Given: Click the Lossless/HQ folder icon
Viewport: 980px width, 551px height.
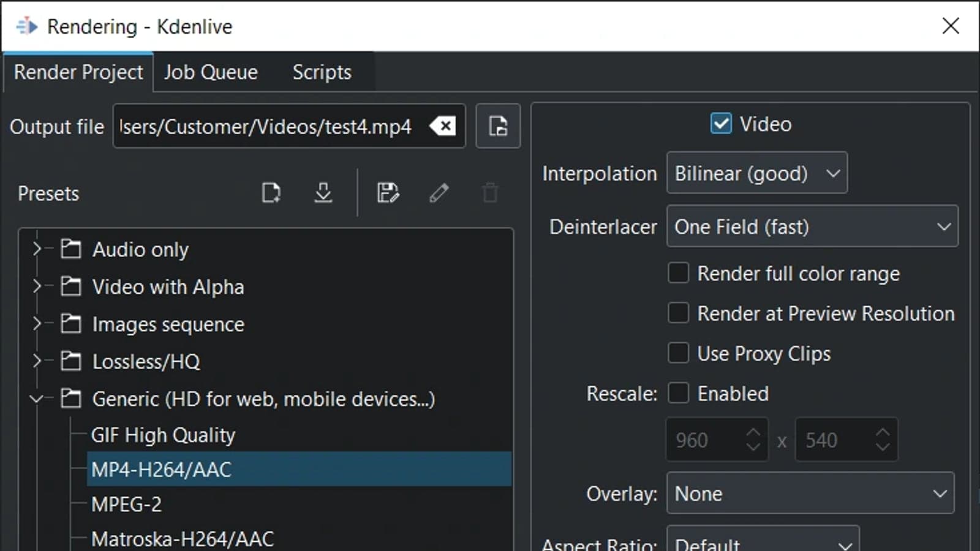Looking at the screenshot, I should click(x=71, y=361).
